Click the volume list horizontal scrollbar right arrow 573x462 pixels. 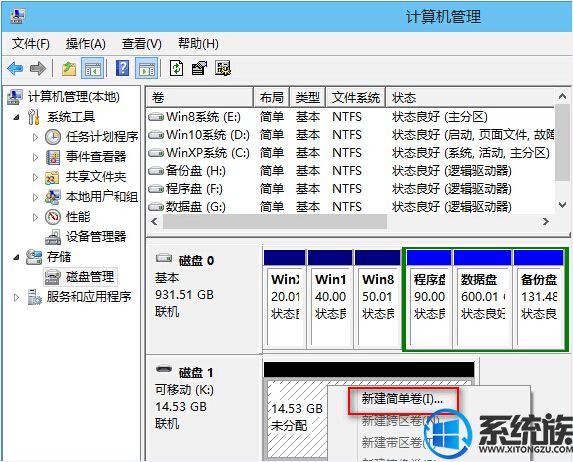coord(546,221)
